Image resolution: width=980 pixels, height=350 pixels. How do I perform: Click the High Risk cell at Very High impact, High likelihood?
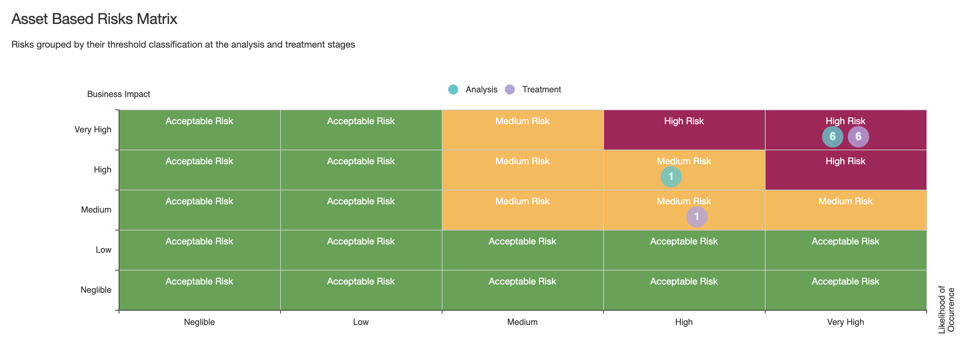pos(684,130)
